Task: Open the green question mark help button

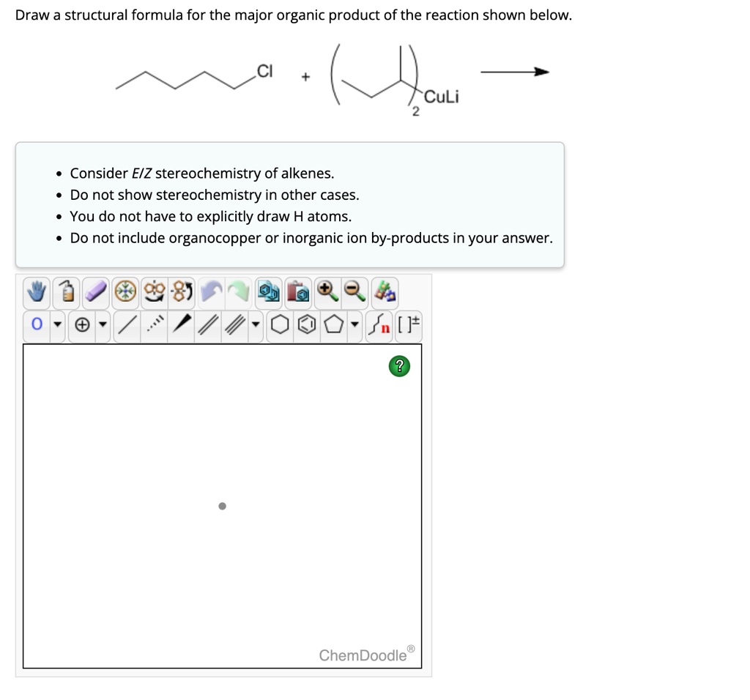Action: (399, 365)
